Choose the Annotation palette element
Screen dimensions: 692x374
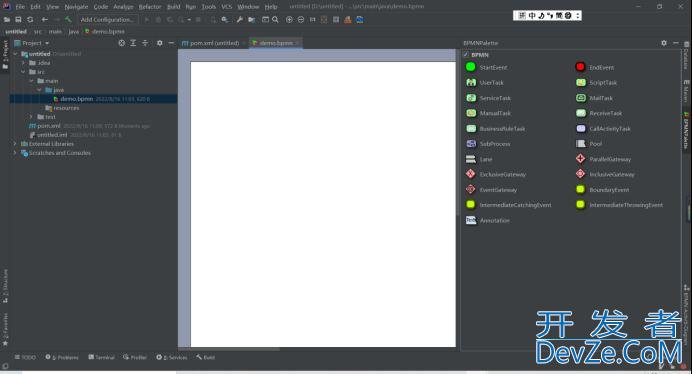click(x=488, y=220)
